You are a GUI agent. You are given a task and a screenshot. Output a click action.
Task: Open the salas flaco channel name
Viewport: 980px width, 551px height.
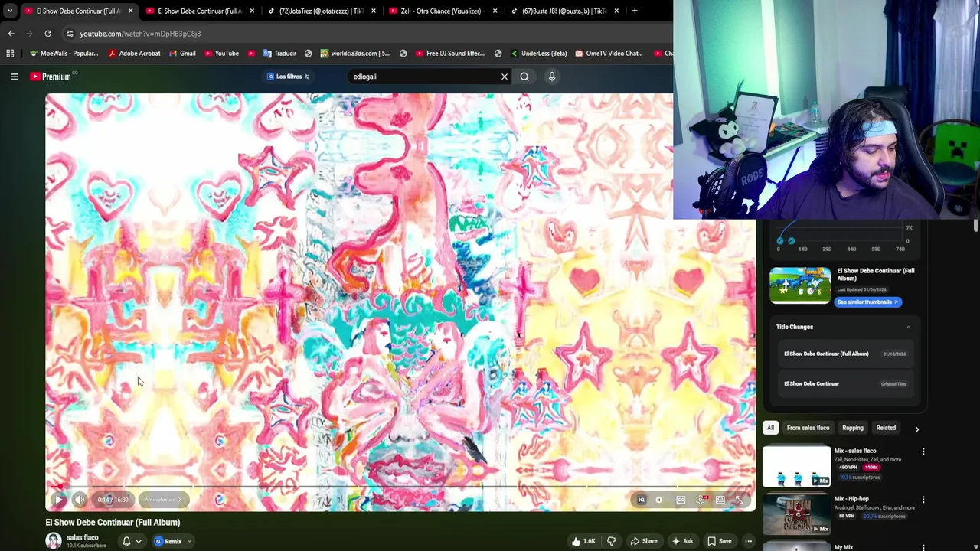point(82,538)
